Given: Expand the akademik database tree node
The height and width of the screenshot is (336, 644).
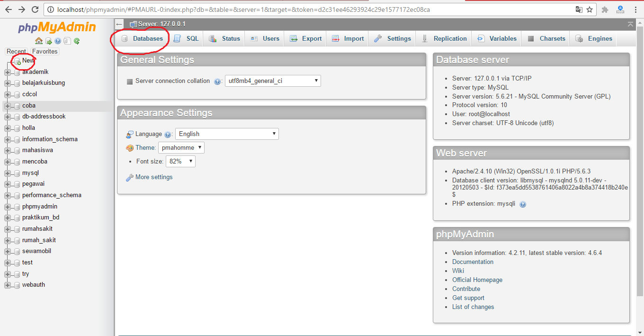Looking at the screenshot, I should [x=7, y=72].
